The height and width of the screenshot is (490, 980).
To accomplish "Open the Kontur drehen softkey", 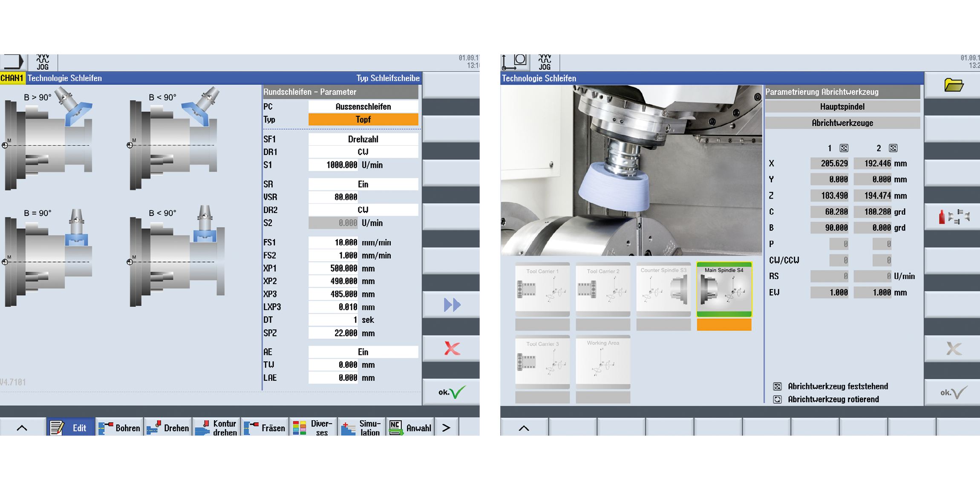I will (x=216, y=427).
